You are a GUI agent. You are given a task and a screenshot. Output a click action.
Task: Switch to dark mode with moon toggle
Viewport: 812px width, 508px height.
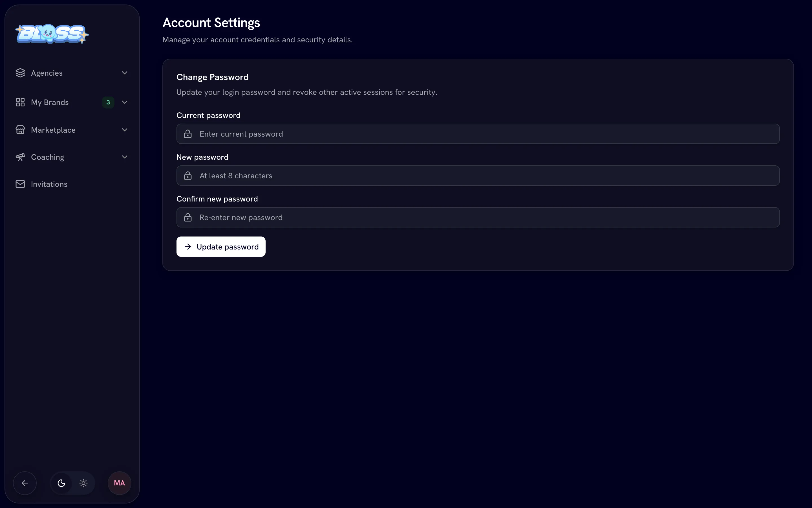(61, 483)
